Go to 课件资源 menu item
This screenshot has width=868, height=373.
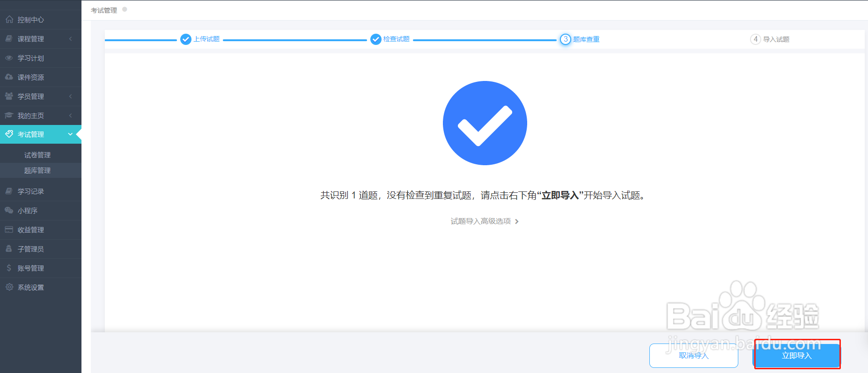(41, 77)
